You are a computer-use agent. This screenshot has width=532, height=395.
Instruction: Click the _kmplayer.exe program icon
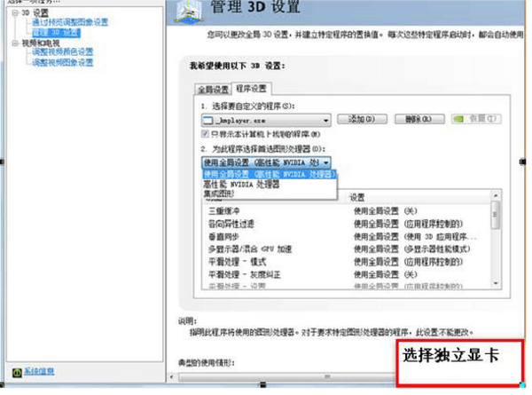(209, 119)
